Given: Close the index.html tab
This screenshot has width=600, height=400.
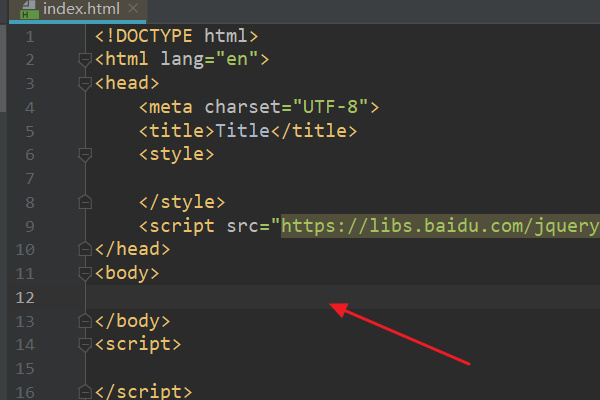Looking at the screenshot, I should (133, 8).
